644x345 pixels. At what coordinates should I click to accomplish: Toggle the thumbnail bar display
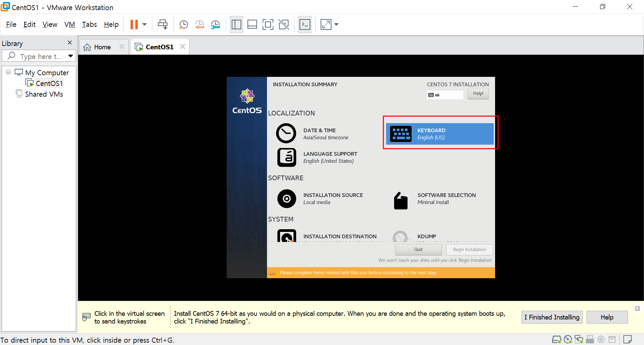[252, 24]
